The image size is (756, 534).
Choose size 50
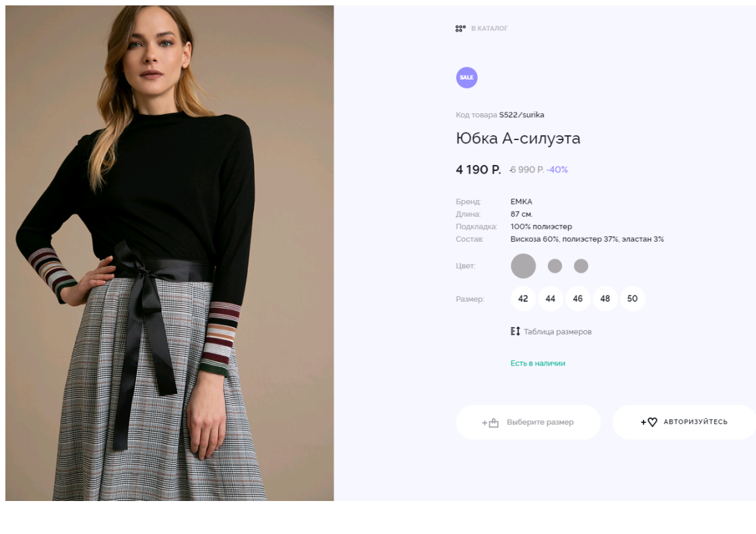632,298
